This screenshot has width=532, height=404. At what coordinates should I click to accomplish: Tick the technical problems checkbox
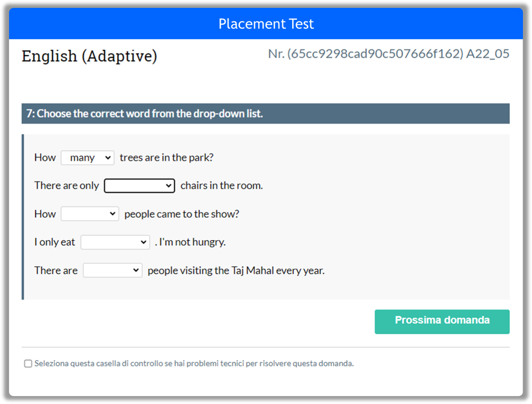[28, 363]
